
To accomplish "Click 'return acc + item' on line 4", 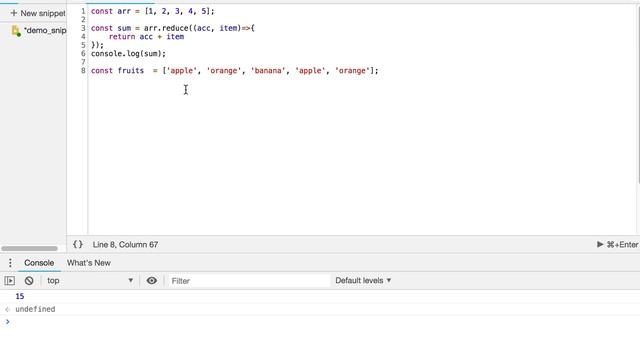I will pos(146,37).
